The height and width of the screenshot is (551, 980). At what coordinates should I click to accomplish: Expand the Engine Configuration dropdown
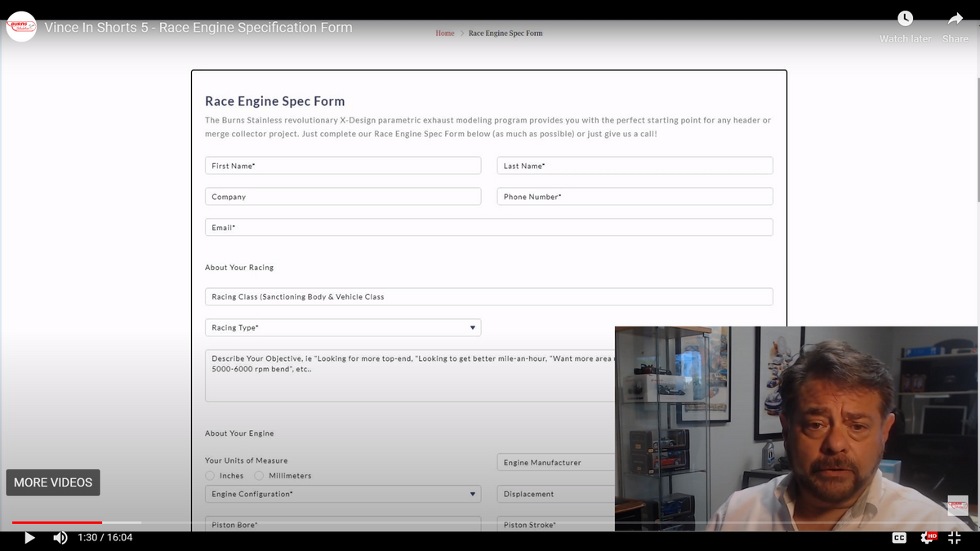coord(343,493)
